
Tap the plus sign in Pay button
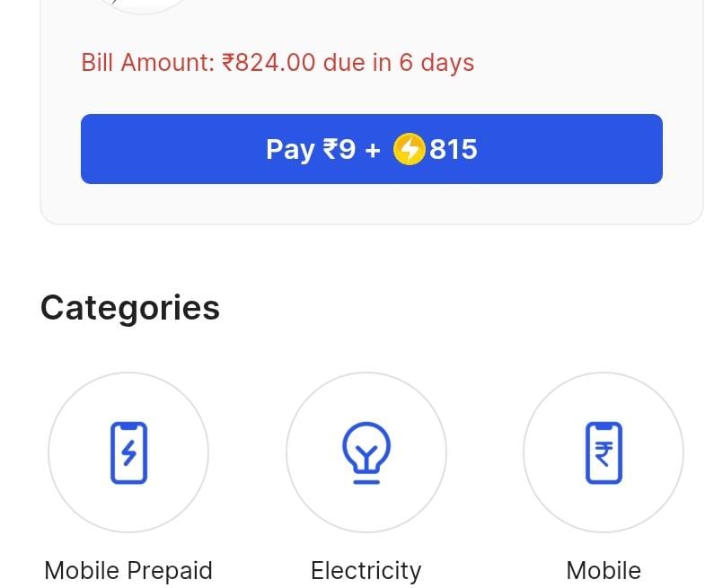coord(373,149)
